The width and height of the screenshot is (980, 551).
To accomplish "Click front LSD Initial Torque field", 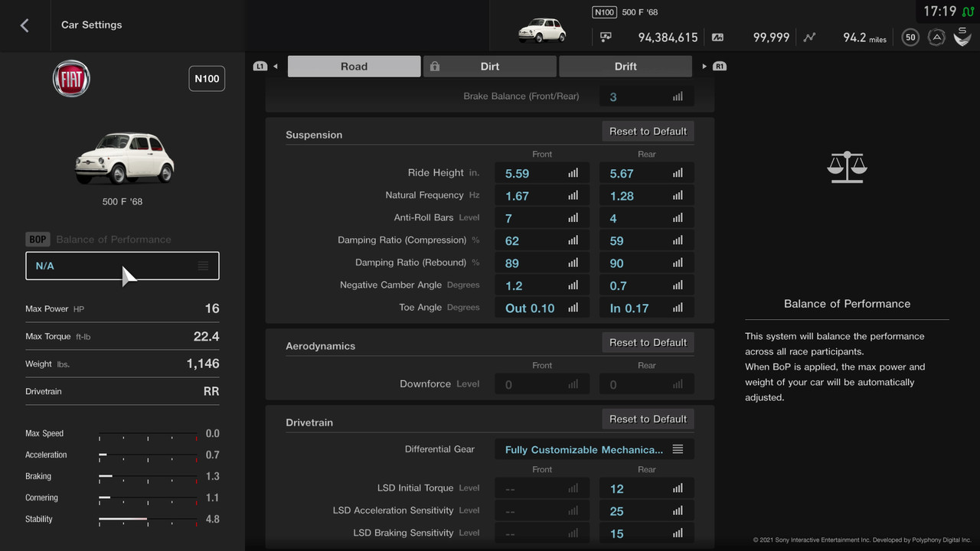I will [x=542, y=488].
